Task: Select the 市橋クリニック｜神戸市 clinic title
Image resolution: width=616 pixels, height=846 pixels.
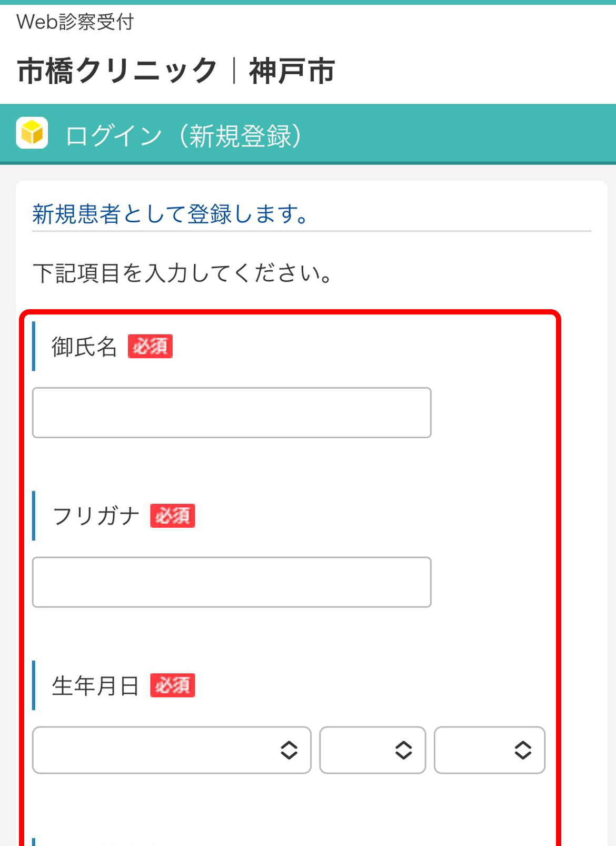Action: 176,71
